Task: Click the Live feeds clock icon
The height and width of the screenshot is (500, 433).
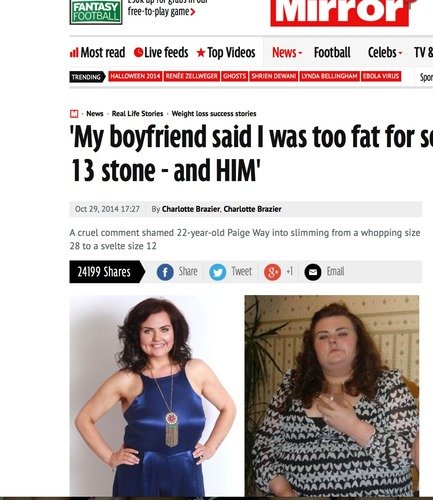Action: (x=138, y=52)
